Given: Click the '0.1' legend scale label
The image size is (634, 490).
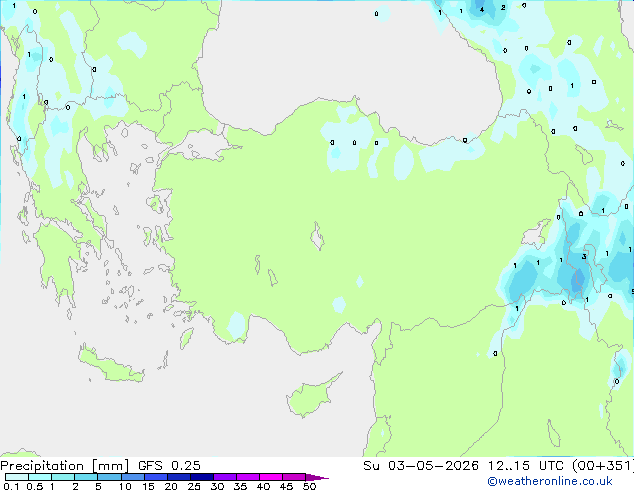Looking at the screenshot, I should 11,486.
